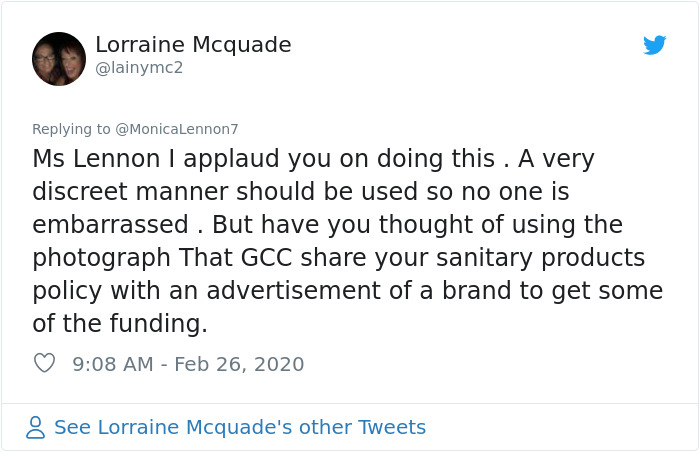Click the word "embarrassed" in the tweet
This screenshot has height=452, width=700.
pyautogui.click(x=108, y=225)
